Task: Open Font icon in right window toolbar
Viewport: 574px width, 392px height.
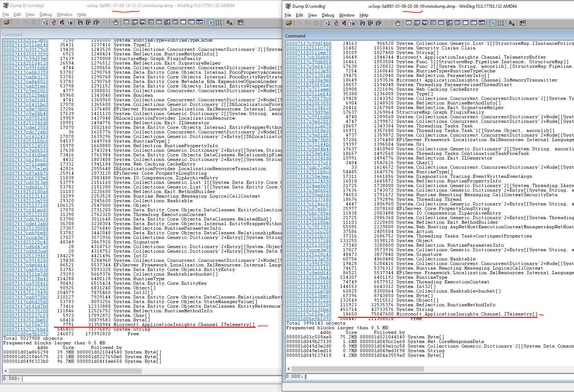Action: (512, 23)
